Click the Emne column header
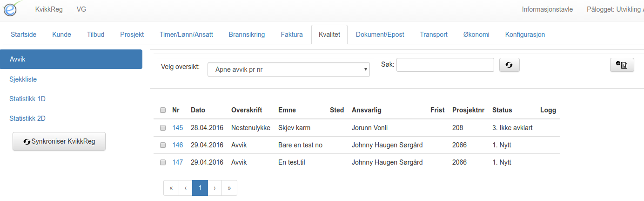This screenshot has width=644, height=201. pyautogui.click(x=287, y=111)
